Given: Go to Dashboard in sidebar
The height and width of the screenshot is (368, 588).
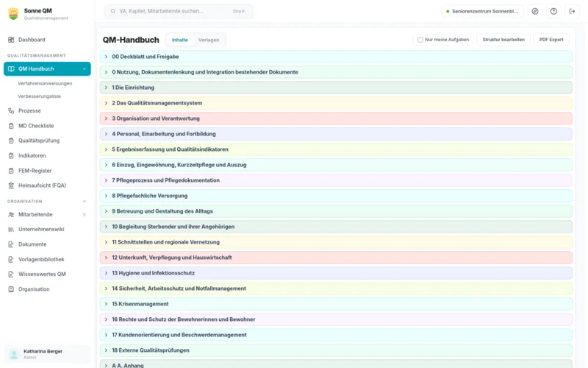Looking at the screenshot, I should click(x=47, y=40).
